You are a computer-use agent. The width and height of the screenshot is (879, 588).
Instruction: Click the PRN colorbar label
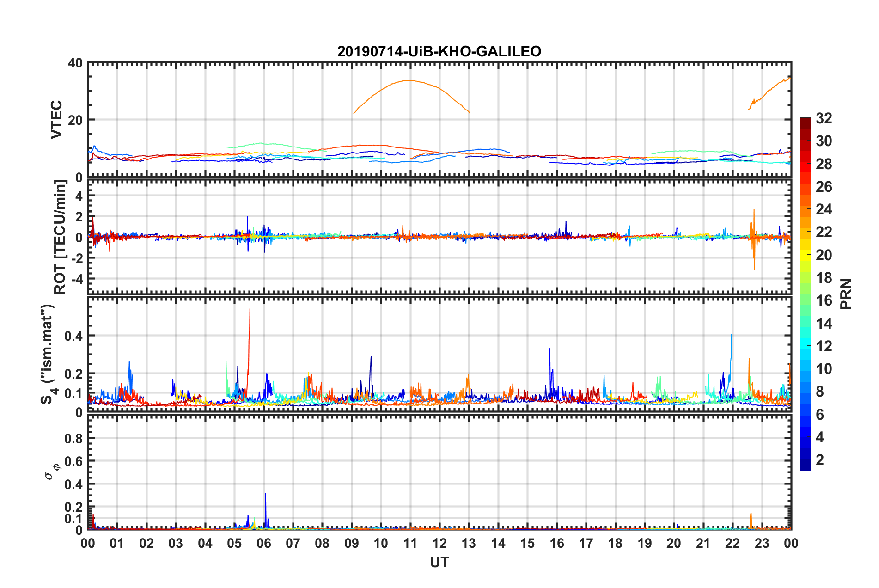click(846, 294)
